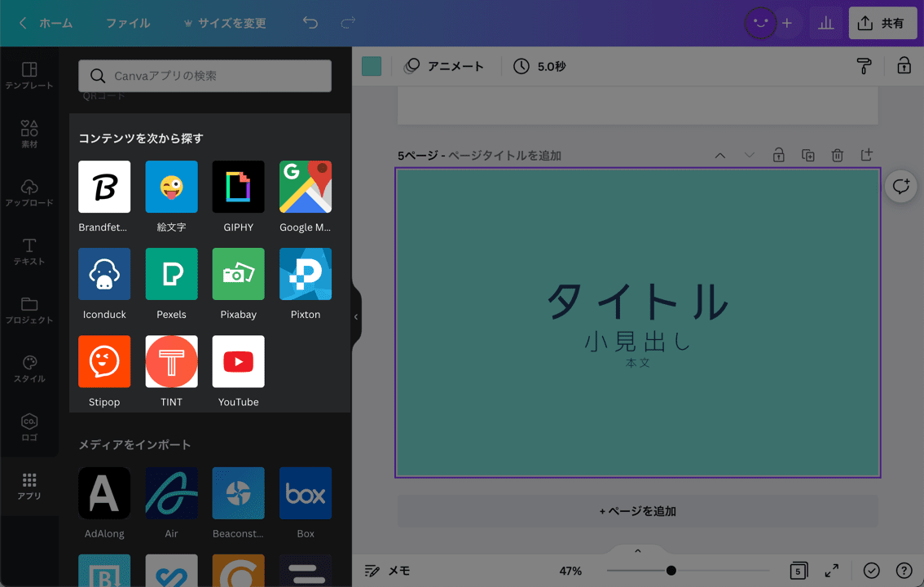Switch to grid view using the pages icon

pyautogui.click(x=798, y=571)
